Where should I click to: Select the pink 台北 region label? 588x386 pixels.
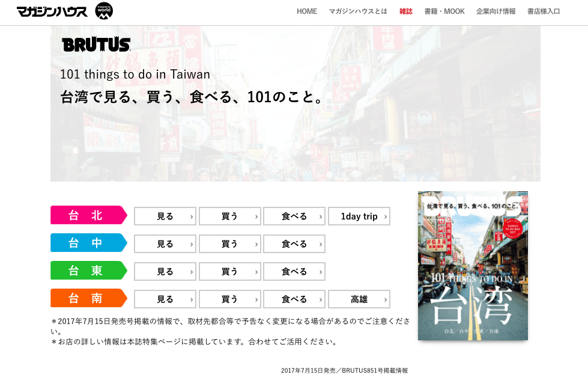[88, 215]
